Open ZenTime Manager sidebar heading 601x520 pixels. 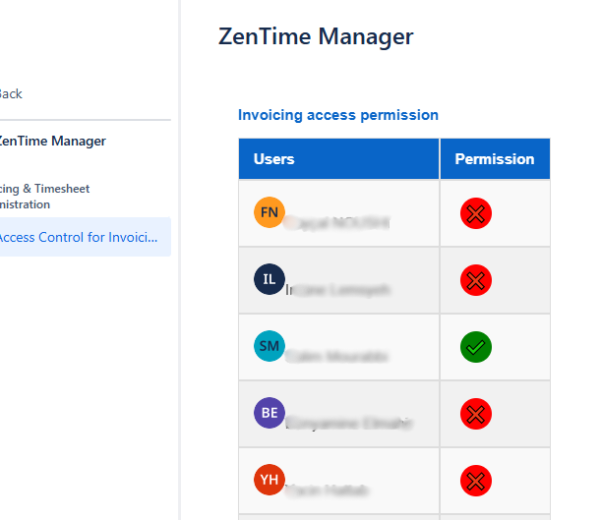[53, 141]
